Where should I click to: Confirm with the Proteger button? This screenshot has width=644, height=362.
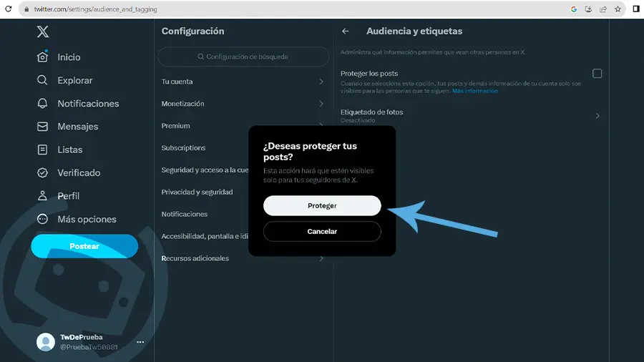pos(322,205)
